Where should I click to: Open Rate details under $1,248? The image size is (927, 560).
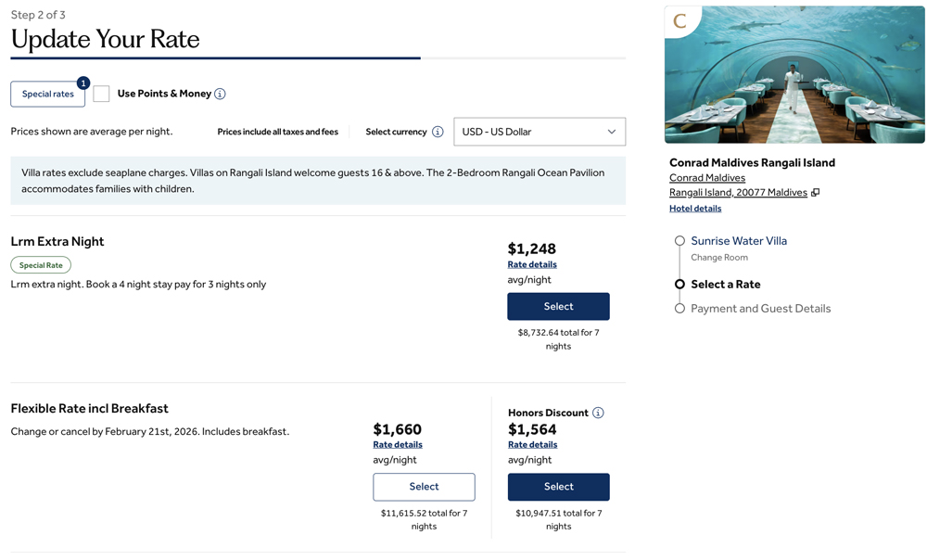pos(532,264)
